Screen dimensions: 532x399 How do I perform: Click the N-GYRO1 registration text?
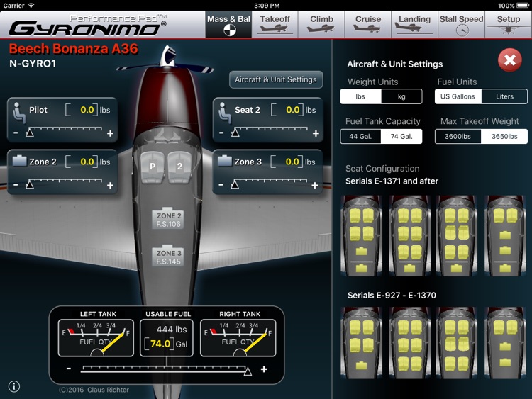tap(33, 63)
